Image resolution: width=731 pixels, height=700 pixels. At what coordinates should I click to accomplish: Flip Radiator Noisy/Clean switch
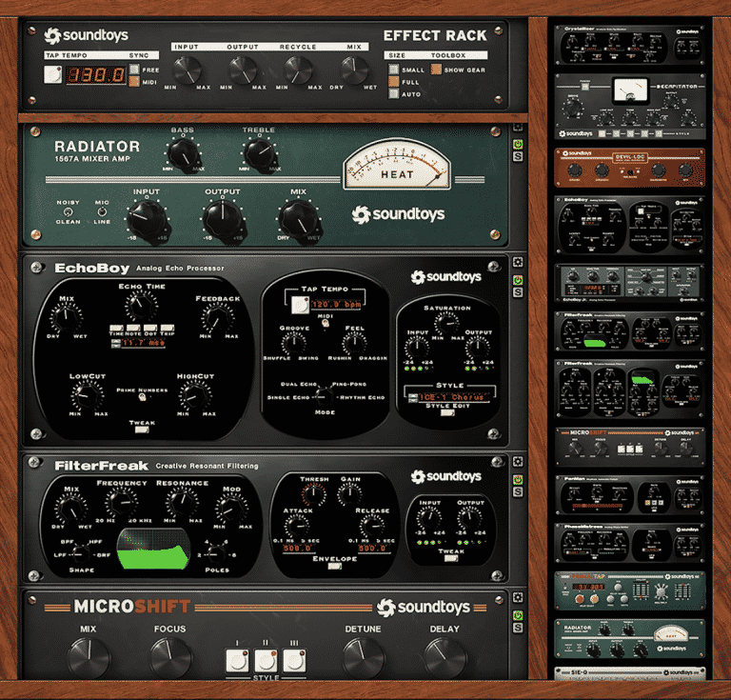(69, 211)
